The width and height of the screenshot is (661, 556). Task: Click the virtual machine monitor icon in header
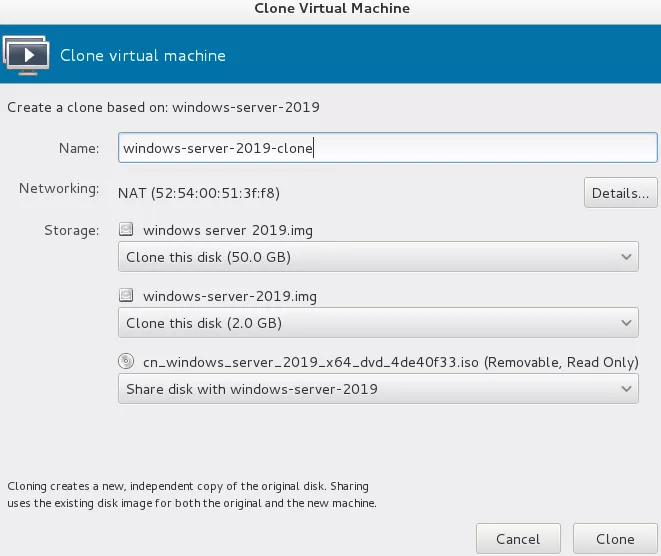click(x=26, y=55)
